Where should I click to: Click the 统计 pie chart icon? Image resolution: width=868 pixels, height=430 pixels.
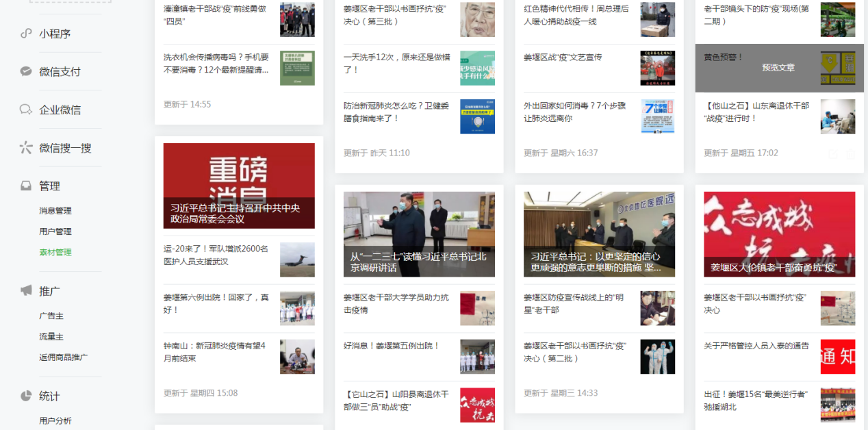tap(26, 396)
